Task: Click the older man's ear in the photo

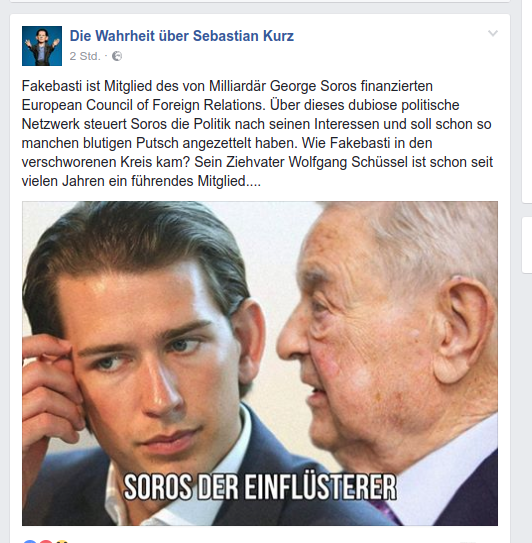Action: [x=462, y=332]
